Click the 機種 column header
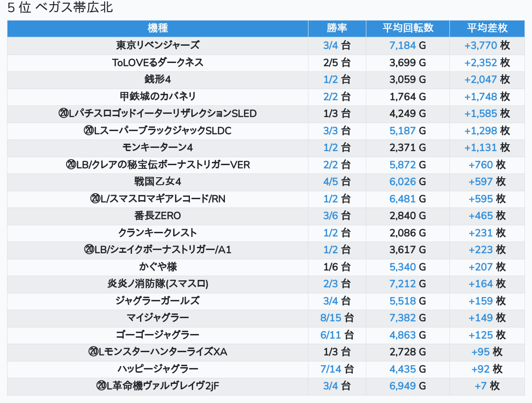The width and height of the screenshot is (532, 403). click(x=157, y=28)
